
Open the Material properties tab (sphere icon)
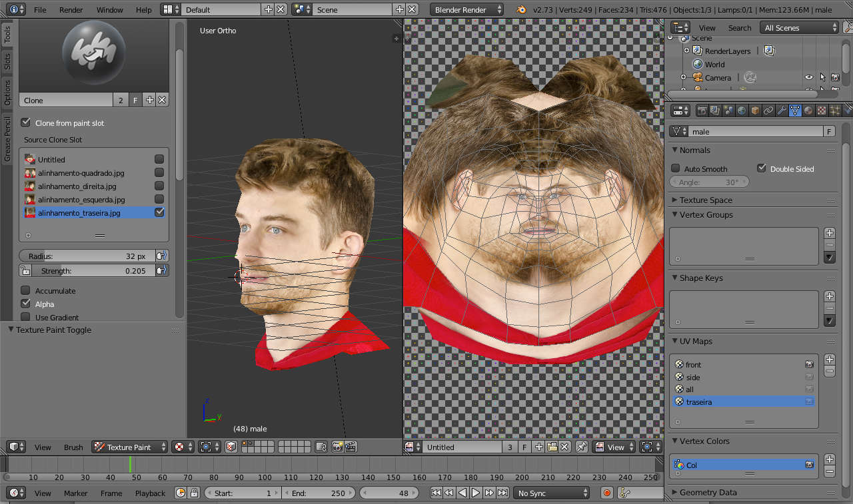808,111
